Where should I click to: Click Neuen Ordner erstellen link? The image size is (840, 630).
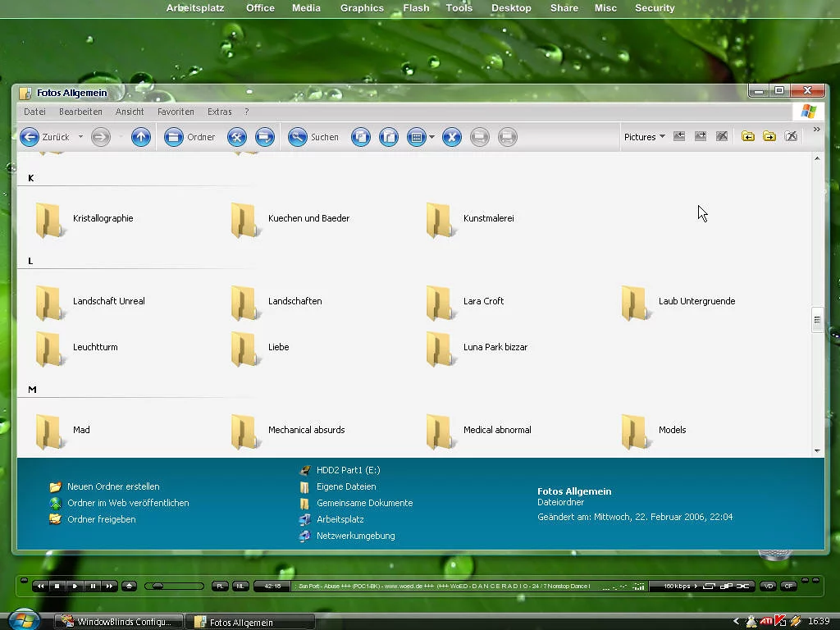(x=113, y=486)
